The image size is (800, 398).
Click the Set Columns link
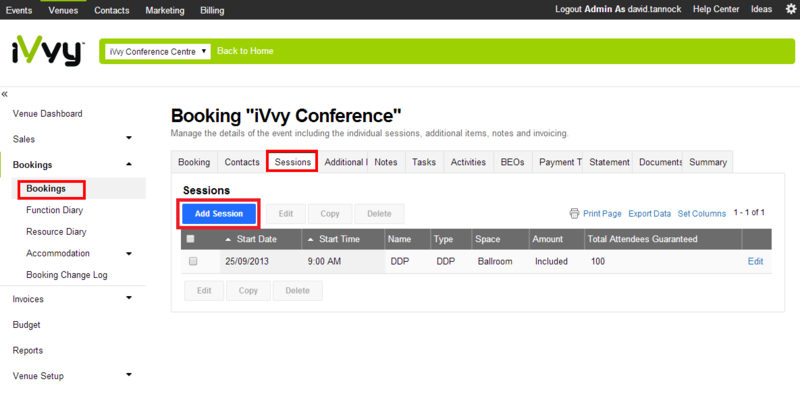pos(702,214)
